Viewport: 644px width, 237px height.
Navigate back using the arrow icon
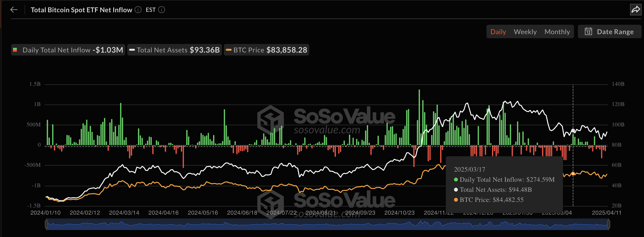[14, 10]
